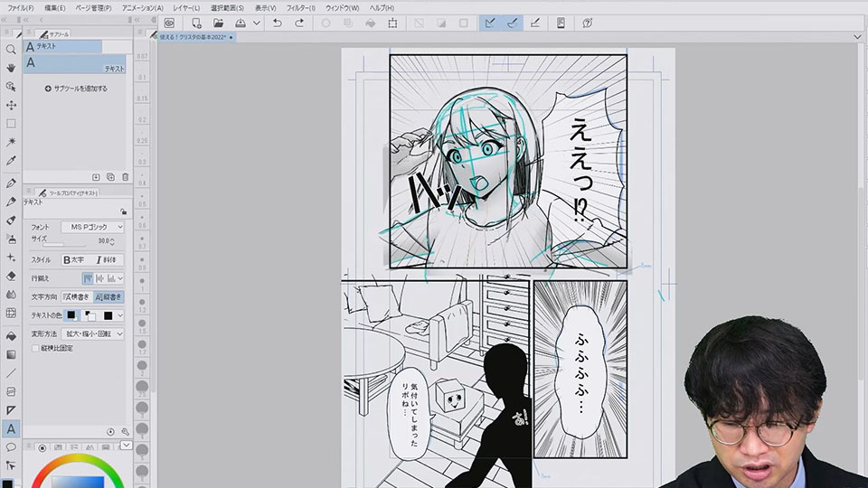
Task: Select the Eyedropper tool
Action: click(11, 161)
